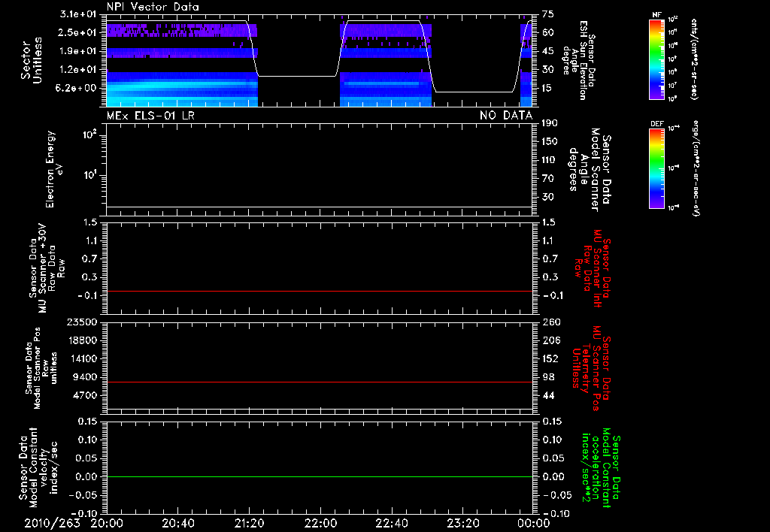Viewport: 770px width, 532px height.
Task: Click the '2.5e+01' sector tick value
Action: point(78,32)
